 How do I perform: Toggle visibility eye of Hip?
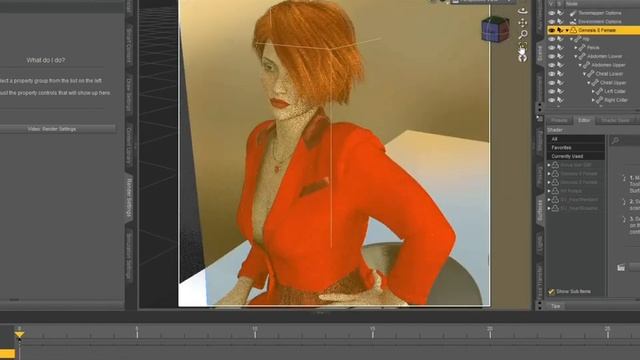551,39
